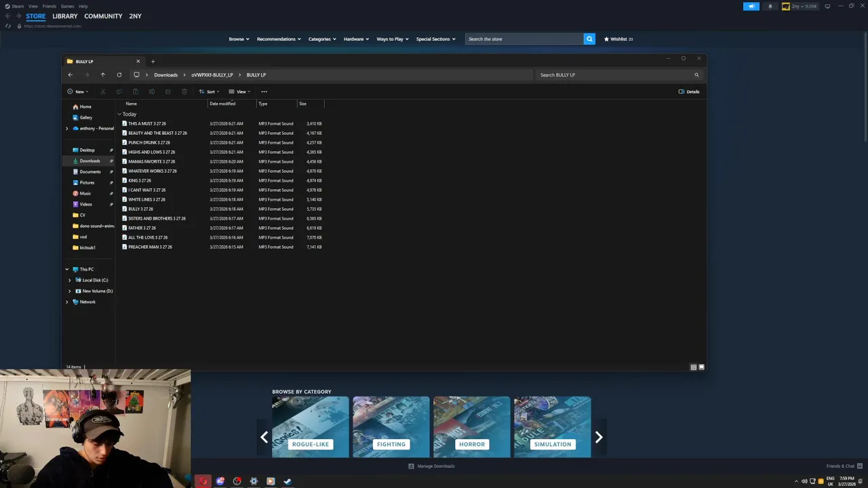868x488 pixels.
Task: Show next category carousel item
Action: tap(599, 437)
